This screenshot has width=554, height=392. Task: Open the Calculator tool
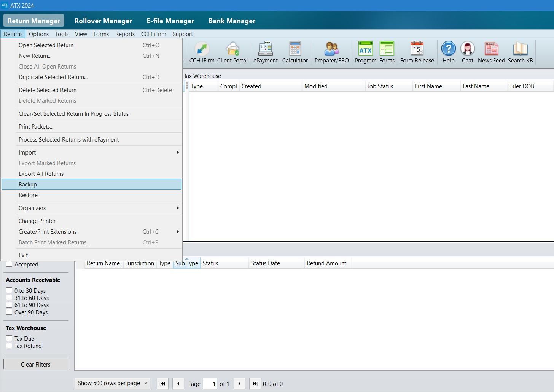(x=295, y=53)
